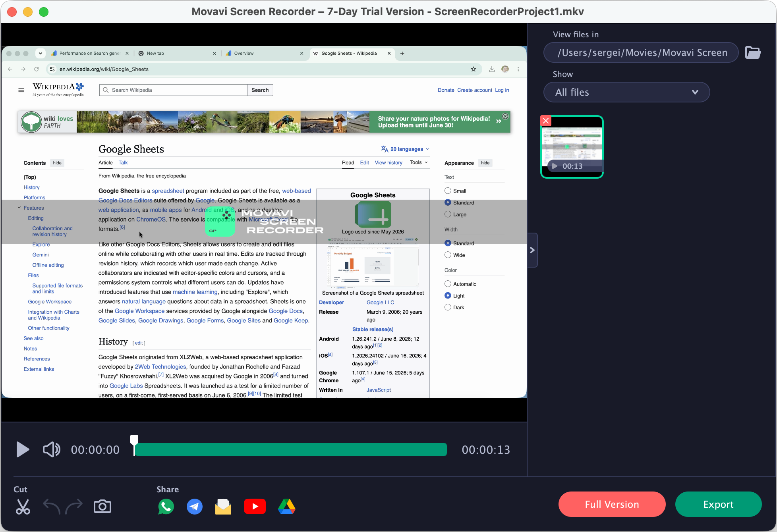777x532 pixels.
Task: Click the Wikipedia Search button
Action: 260,90
